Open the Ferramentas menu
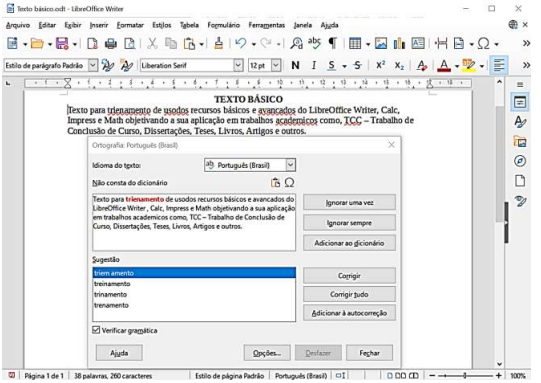 pyautogui.click(x=266, y=25)
